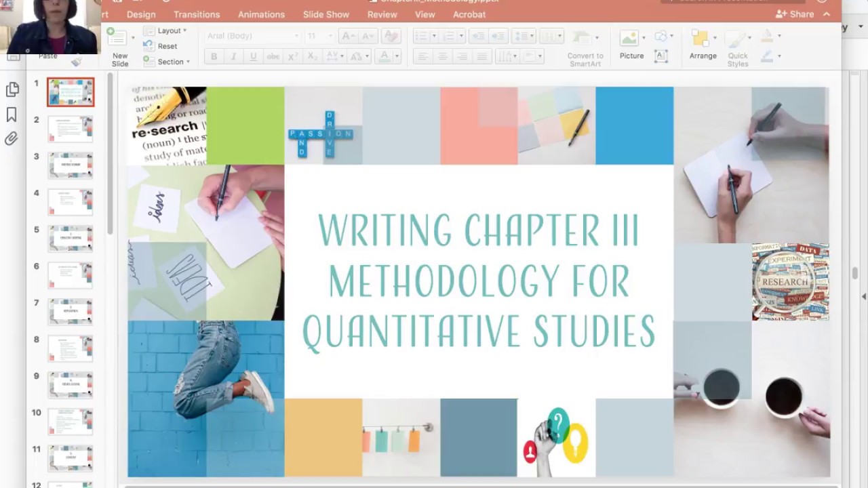This screenshot has height=488, width=868.
Task: Click Character Spacing icon
Action: (x=333, y=57)
